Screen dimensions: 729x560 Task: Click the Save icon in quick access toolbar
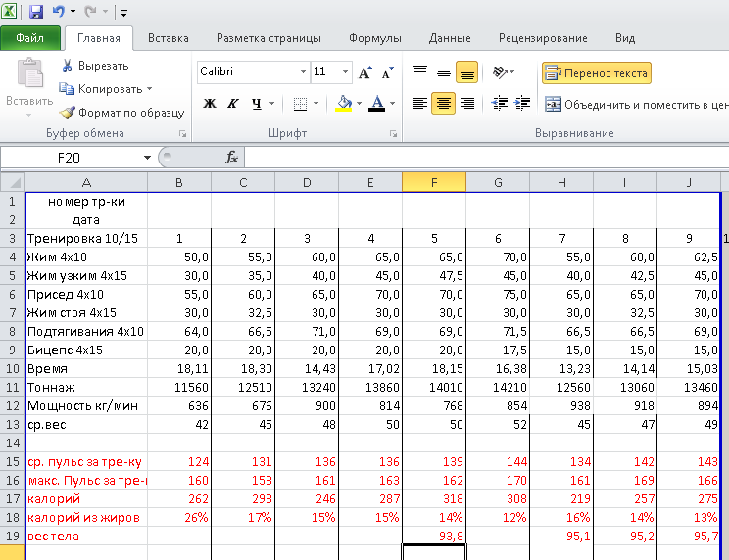click(36, 13)
